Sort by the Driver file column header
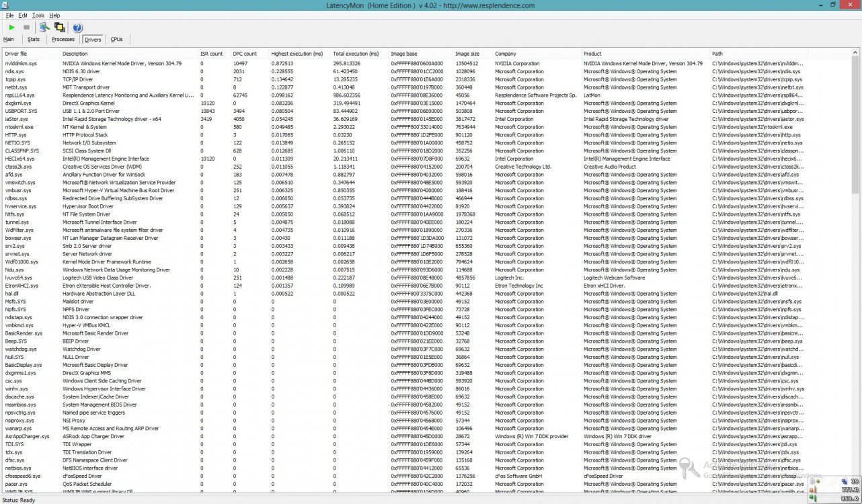Screen dimensions: 862x504 pos(31,54)
